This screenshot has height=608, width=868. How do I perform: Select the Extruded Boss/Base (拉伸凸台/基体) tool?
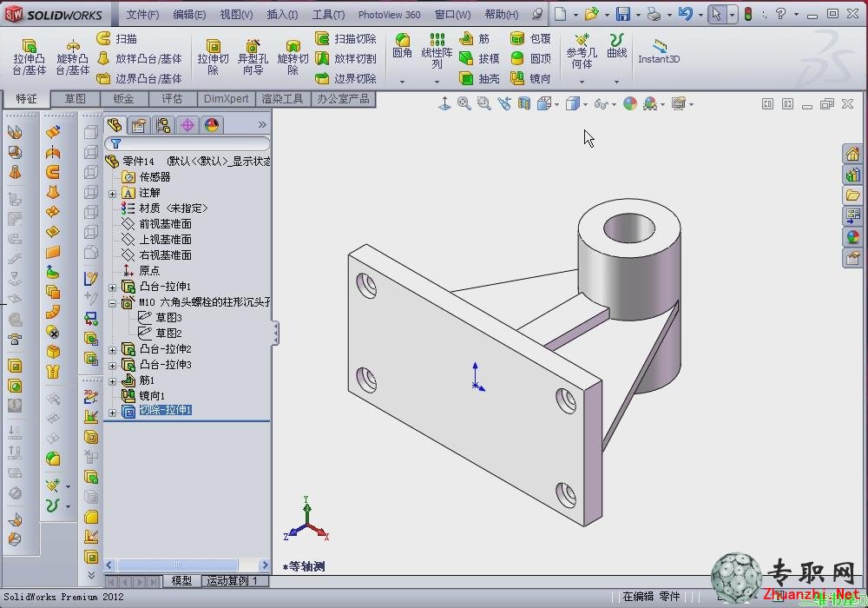29,56
